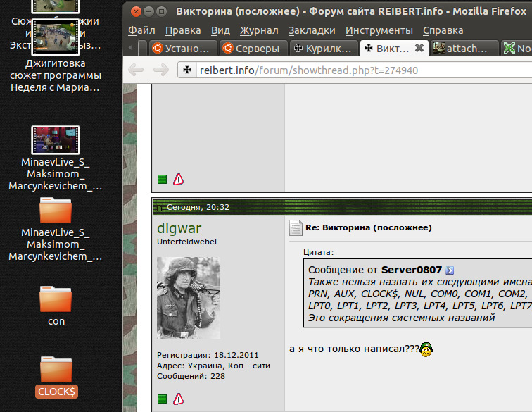Click Re: Викторина (посложнее) post title
The height and width of the screenshot is (412, 532).
coord(369,227)
